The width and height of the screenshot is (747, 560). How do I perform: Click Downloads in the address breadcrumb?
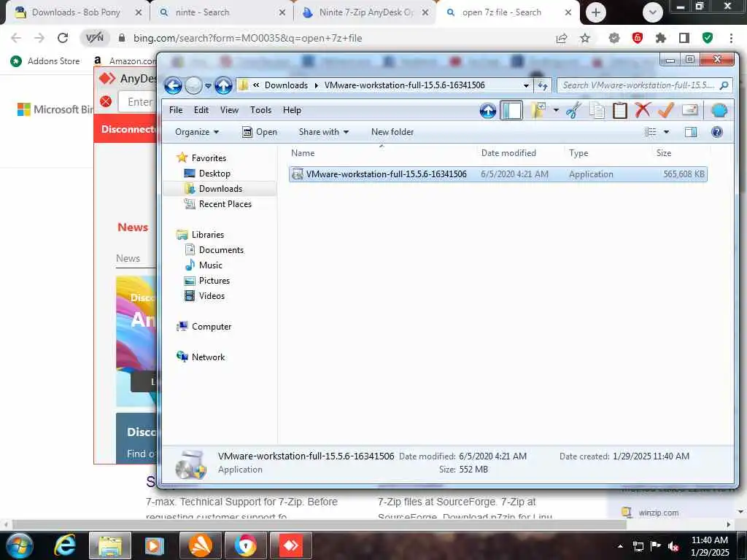tap(286, 85)
